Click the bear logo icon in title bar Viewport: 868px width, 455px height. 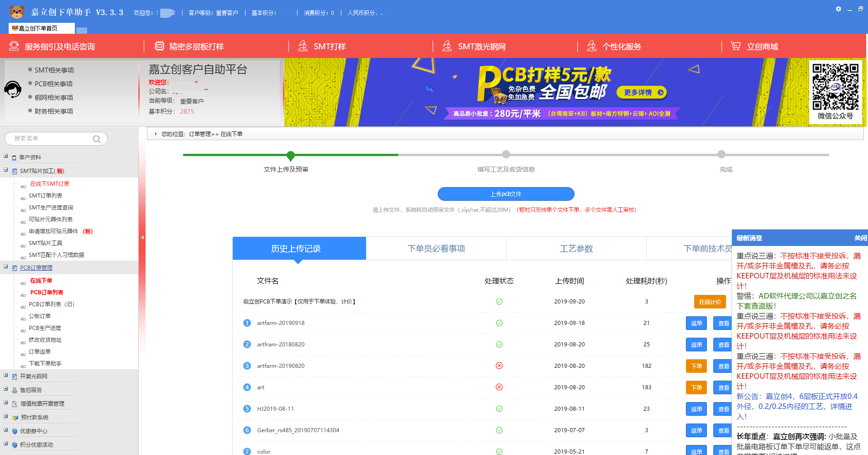point(17,11)
